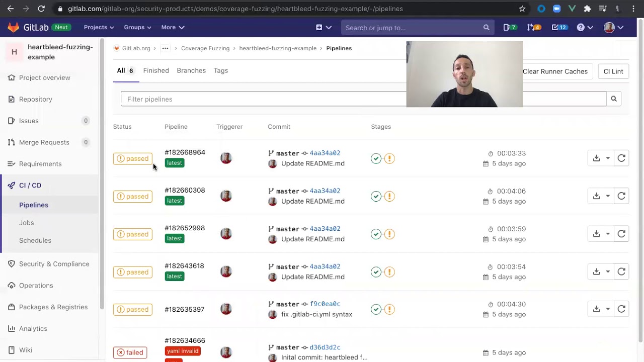Open pipeline #182668964 link
Screen dimensions: 644x362
point(185,152)
